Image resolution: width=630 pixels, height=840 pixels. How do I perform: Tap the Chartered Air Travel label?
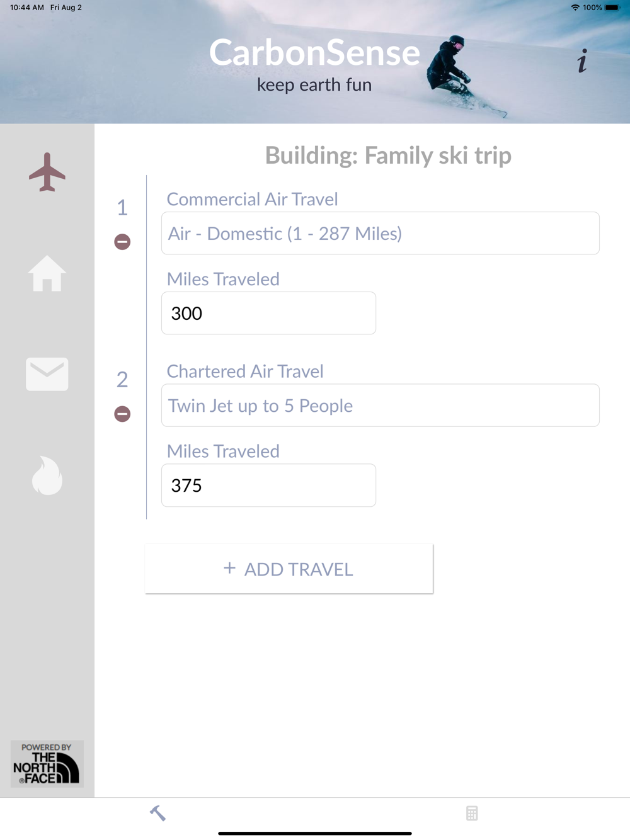pos(245,371)
